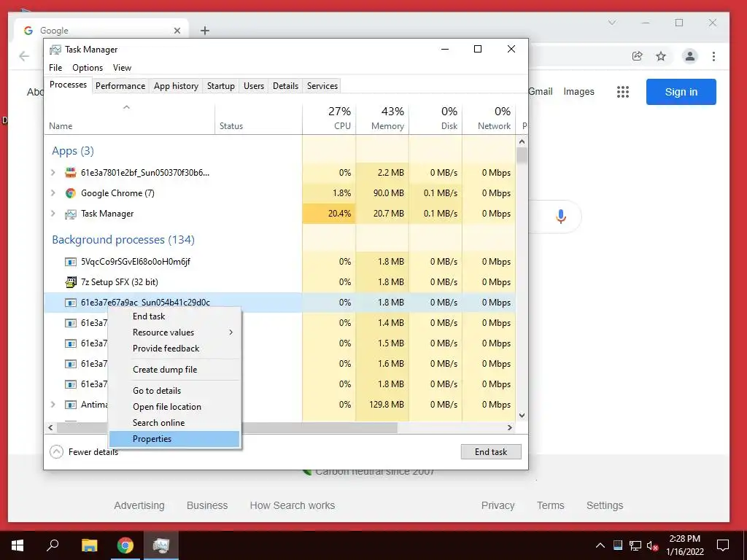
Task: Open the View menu in Task Manager
Action: 122,68
